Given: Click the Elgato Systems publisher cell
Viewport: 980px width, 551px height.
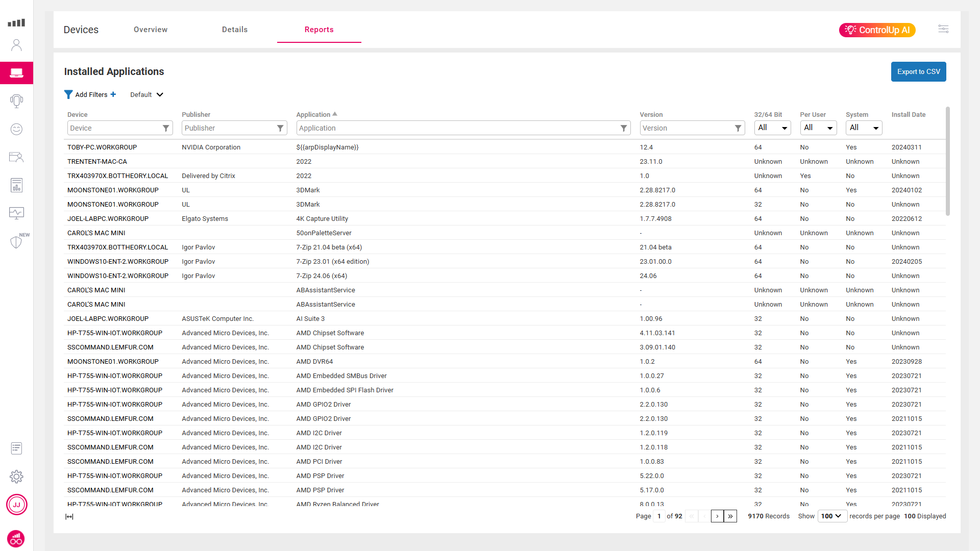Looking at the screenshot, I should coord(205,218).
